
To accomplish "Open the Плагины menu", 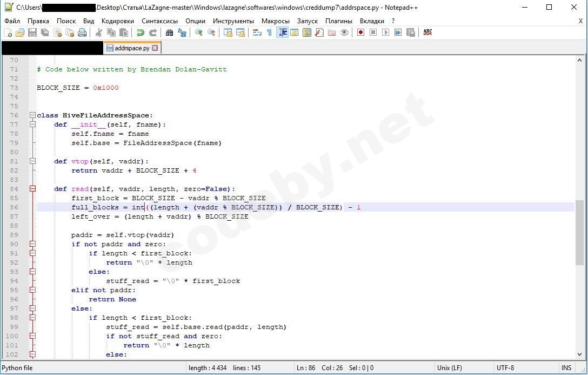I will tap(338, 21).
